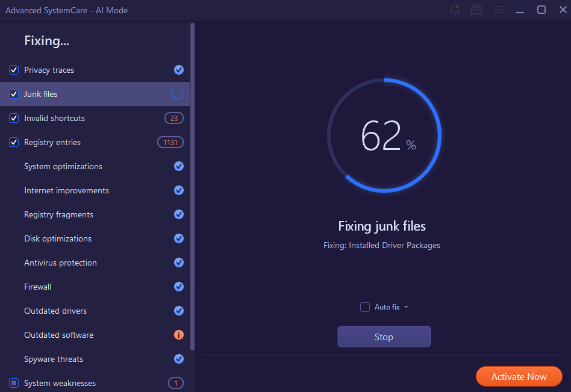
Task: Uncheck the Junk files checkbox
Action: click(x=14, y=94)
